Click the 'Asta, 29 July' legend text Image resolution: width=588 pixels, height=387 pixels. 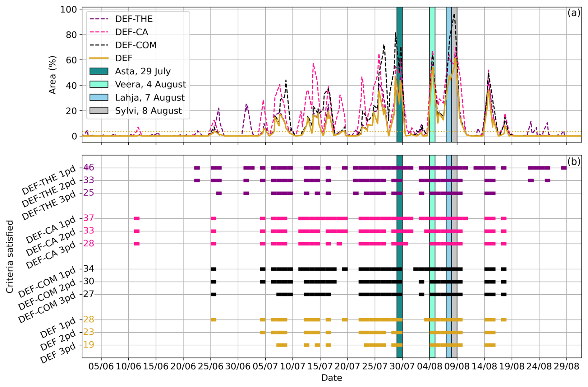[143, 71]
